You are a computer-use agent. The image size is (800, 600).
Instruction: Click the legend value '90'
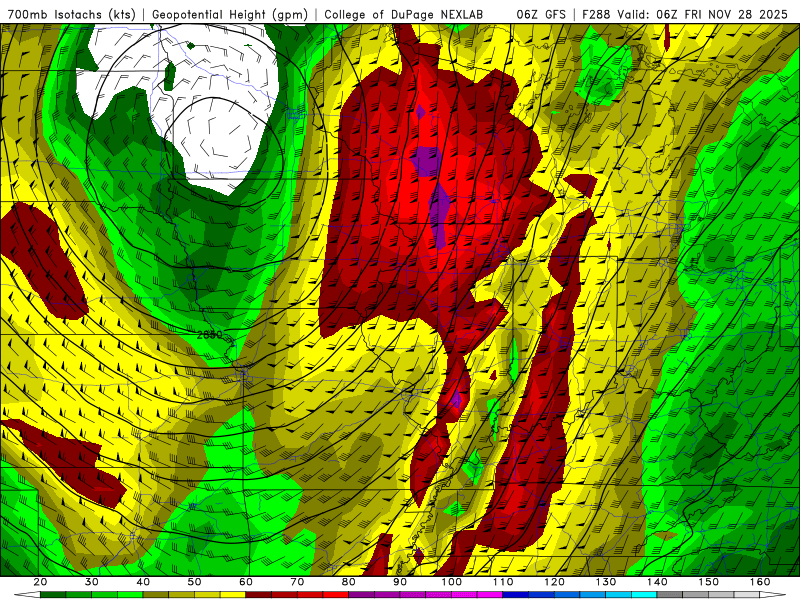tap(400, 582)
